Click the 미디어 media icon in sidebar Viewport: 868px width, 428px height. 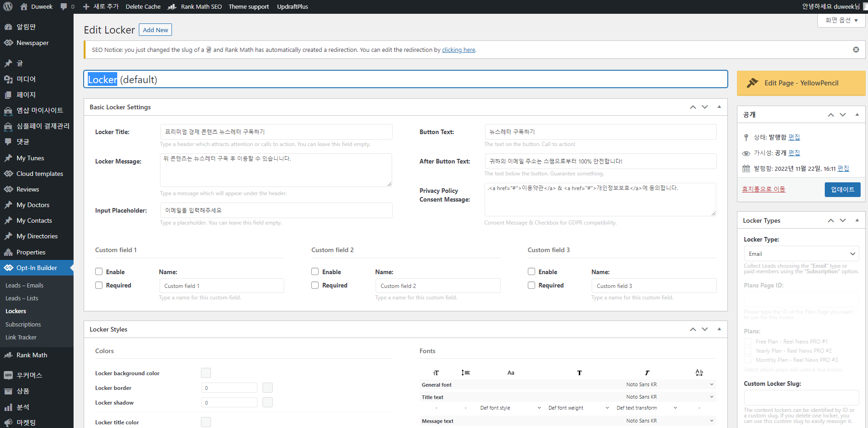pos(8,79)
